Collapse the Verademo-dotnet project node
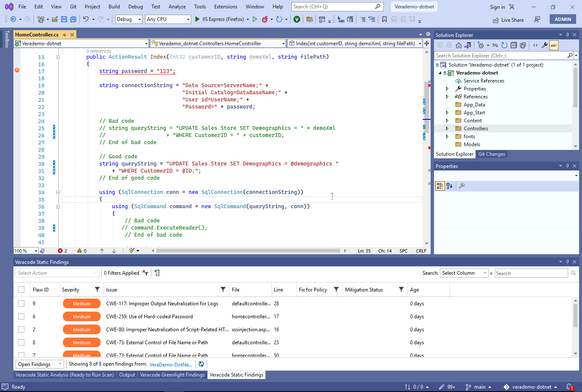This screenshot has width=582, height=392. 440,73
